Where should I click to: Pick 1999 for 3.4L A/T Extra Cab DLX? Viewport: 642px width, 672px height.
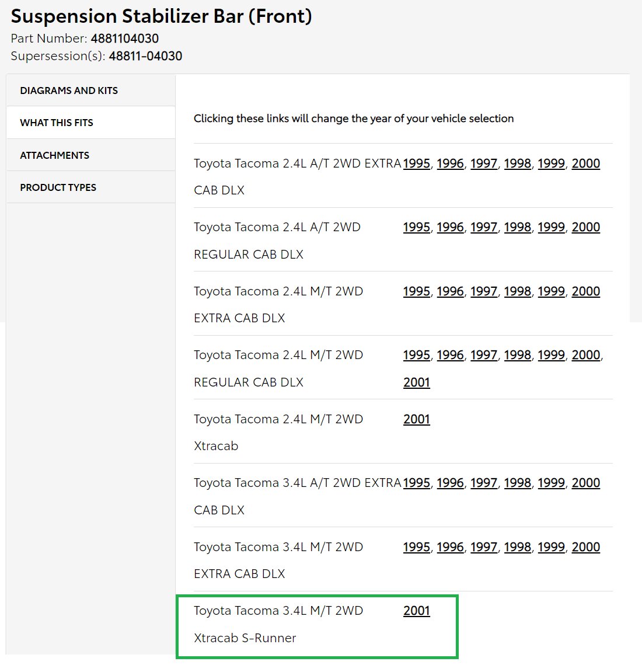[x=551, y=483]
